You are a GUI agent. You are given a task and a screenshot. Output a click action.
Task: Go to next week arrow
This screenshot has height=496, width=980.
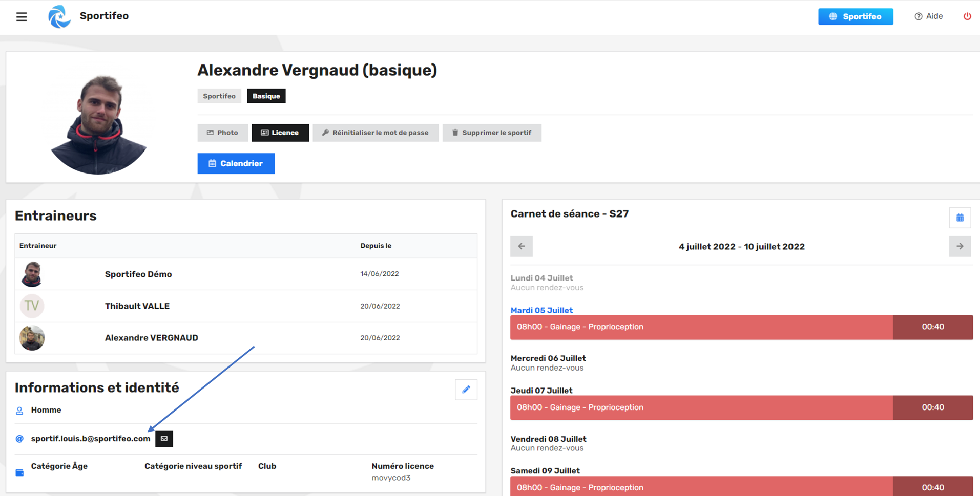[960, 246]
